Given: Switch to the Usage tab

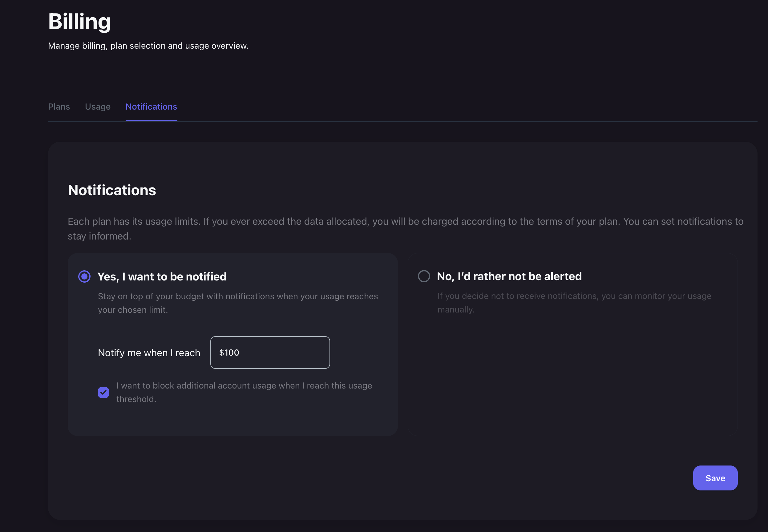Looking at the screenshot, I should coord(98,107).
